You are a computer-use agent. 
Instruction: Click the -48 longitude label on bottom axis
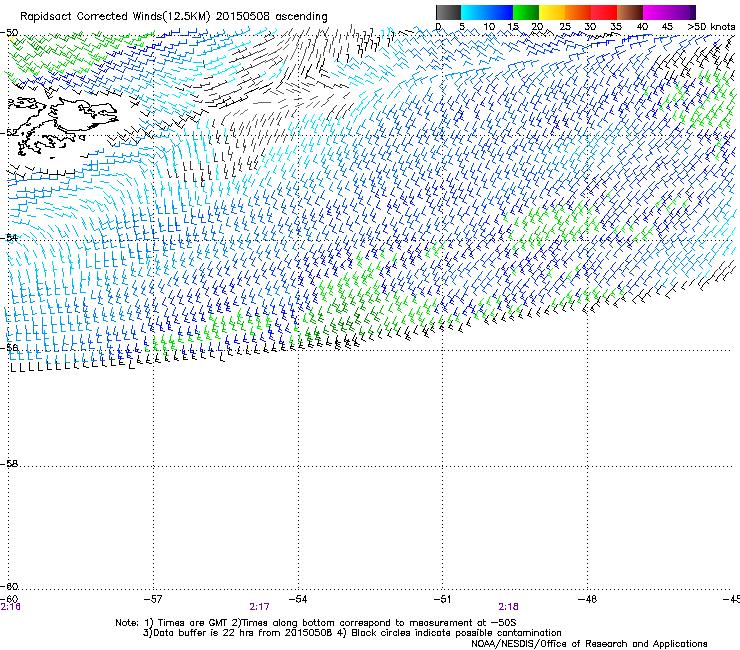[588, 599]
